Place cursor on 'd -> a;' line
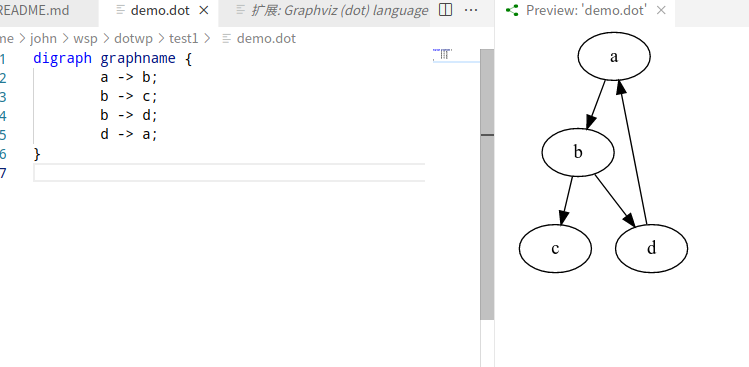749x367 pixels. coord(128,135)
